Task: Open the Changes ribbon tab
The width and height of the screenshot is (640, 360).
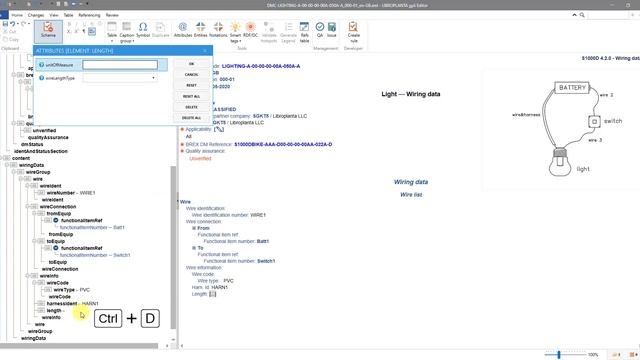Action: (x=36, y=15)
